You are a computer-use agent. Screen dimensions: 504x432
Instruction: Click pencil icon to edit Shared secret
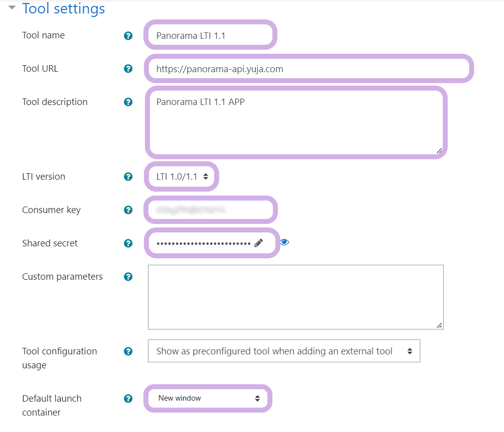click(258, 243)
